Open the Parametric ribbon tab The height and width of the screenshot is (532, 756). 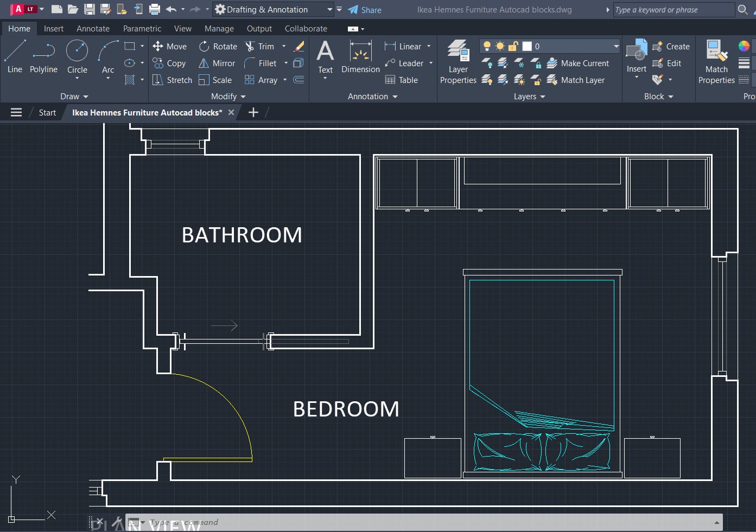click(x=141, y=28)
